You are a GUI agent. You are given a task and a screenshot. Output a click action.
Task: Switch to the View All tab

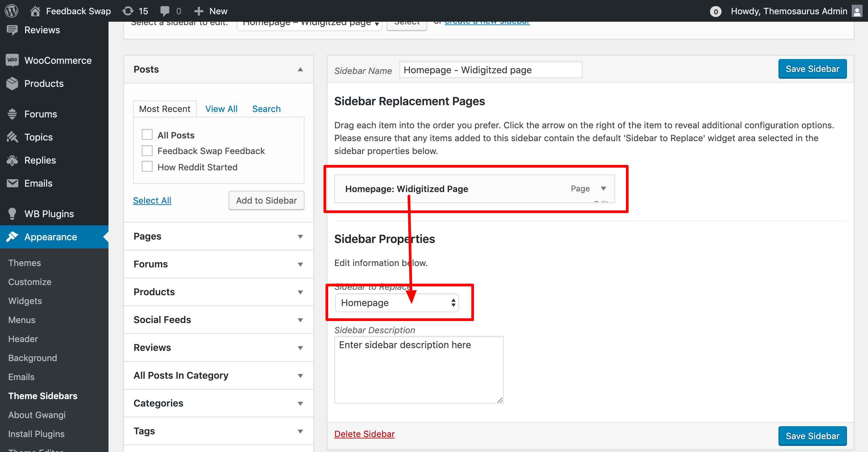221,109
